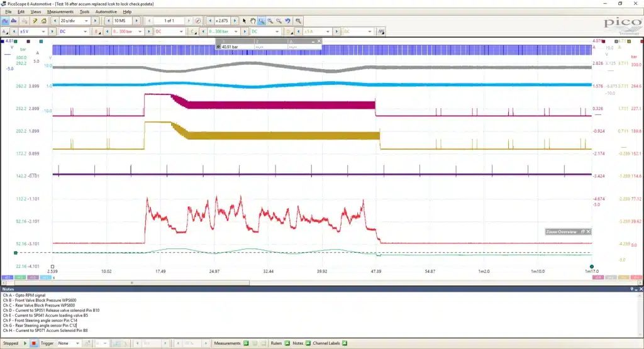Select the hand pan tool

pyautogui.click(x=253, y=21)
